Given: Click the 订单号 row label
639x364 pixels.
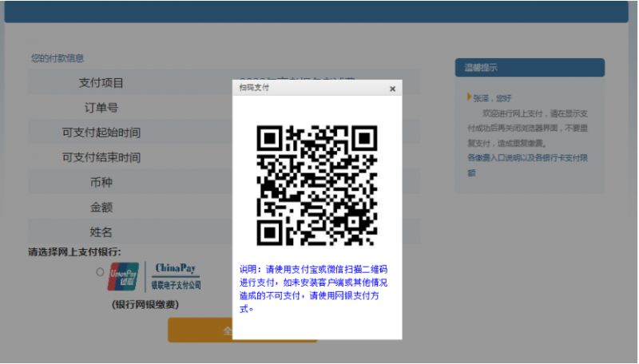Looking at the screenshot, I should click(101, 108).
